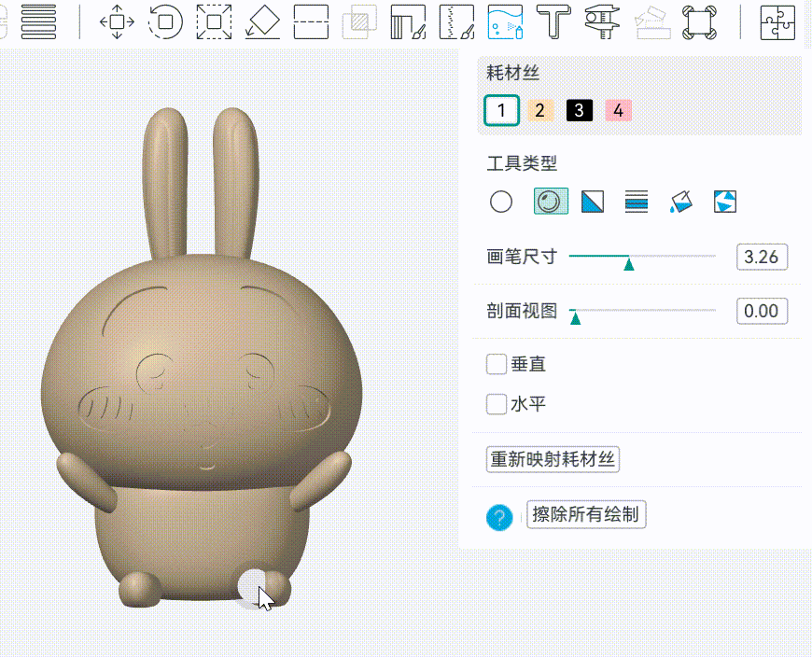Click the puzzle piece assemble icon
The width and height of the screenshot is (812, 657).
[777, 21]
